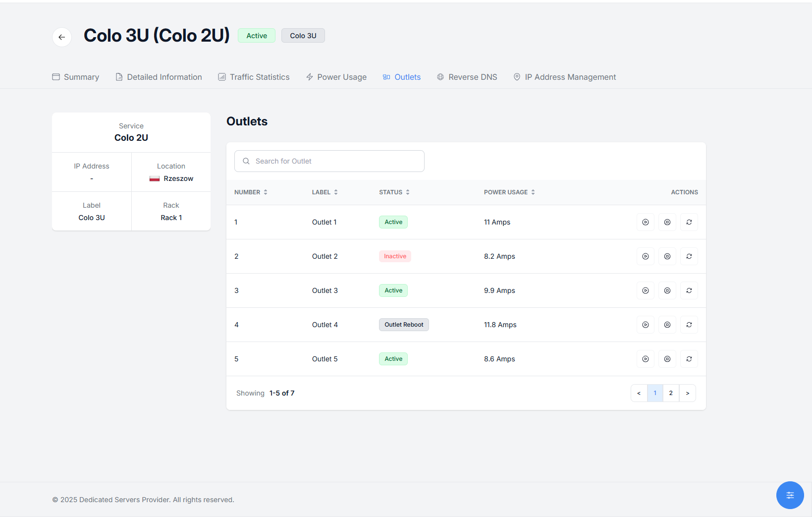Open the Summary tab
The image size is (812, 517).
[x=76, y=77]
